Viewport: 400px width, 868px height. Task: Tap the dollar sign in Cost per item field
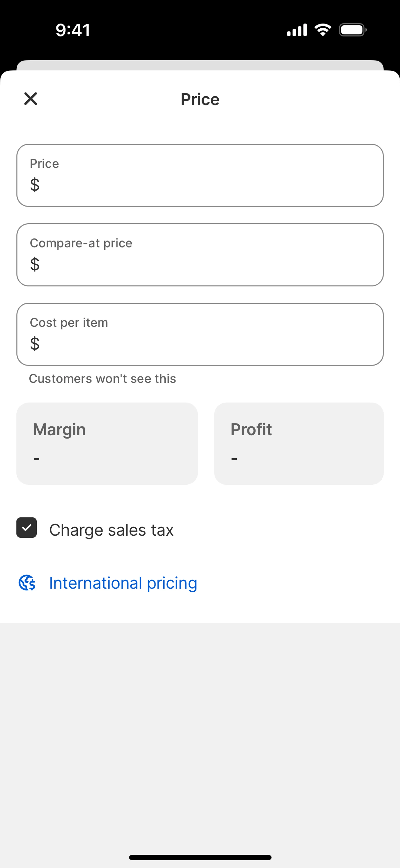35,344
